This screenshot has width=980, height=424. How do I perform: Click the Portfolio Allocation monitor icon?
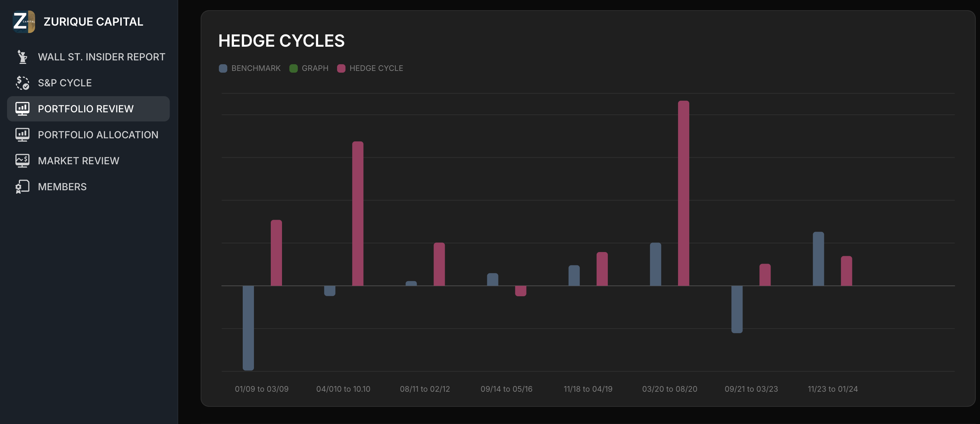pos(22,135)
